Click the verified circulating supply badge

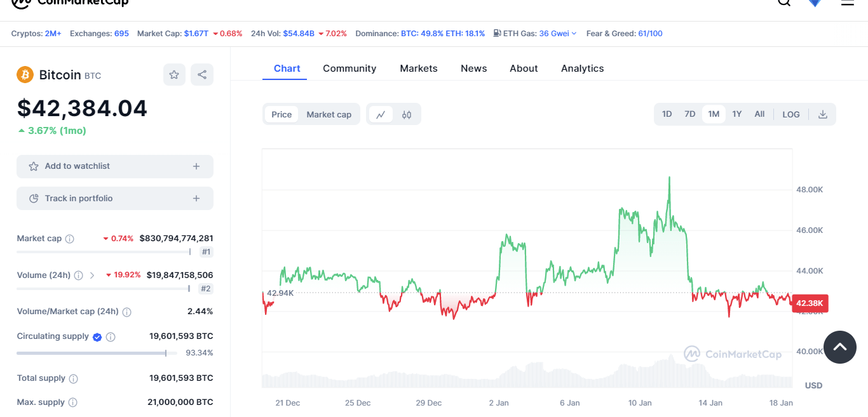coord(97,337)
